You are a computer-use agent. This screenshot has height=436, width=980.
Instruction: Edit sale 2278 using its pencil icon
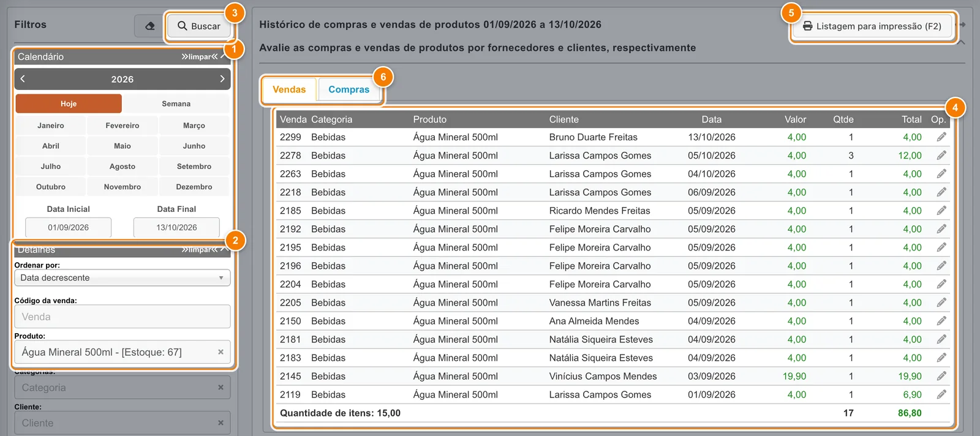pos(941,156)
